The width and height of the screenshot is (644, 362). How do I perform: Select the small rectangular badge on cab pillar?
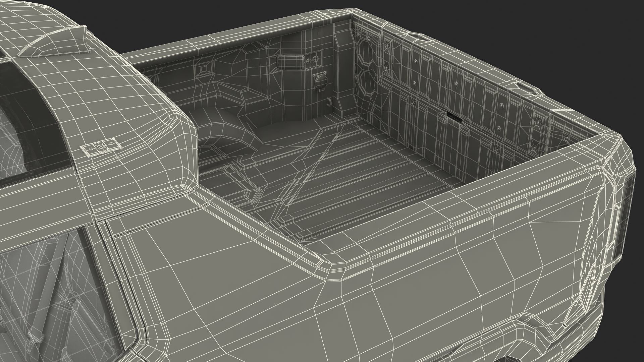click(x=101, y=147)
